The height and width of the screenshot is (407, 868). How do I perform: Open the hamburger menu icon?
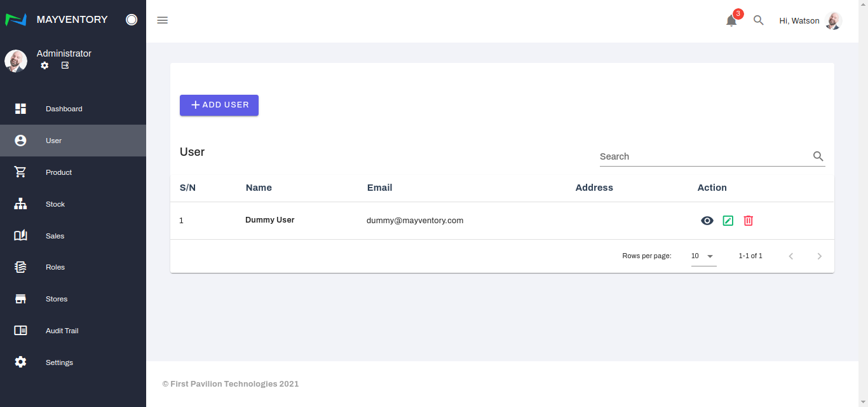pos(163,20)
